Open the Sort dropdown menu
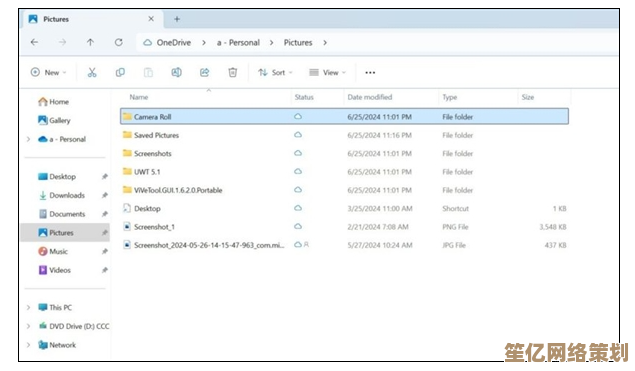The height and width of the screenshot is (371, 635). pyautogui.click(x=275, y=72)
